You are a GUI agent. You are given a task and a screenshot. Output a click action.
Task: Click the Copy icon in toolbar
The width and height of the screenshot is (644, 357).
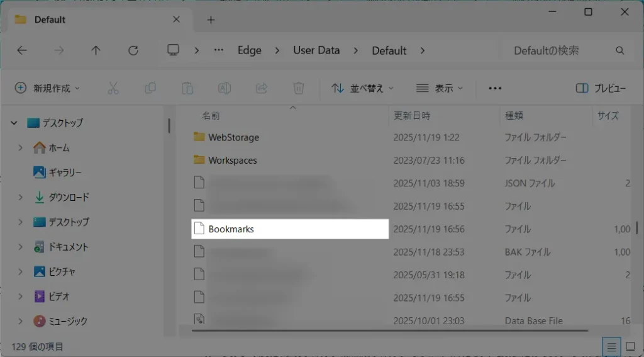150,88
